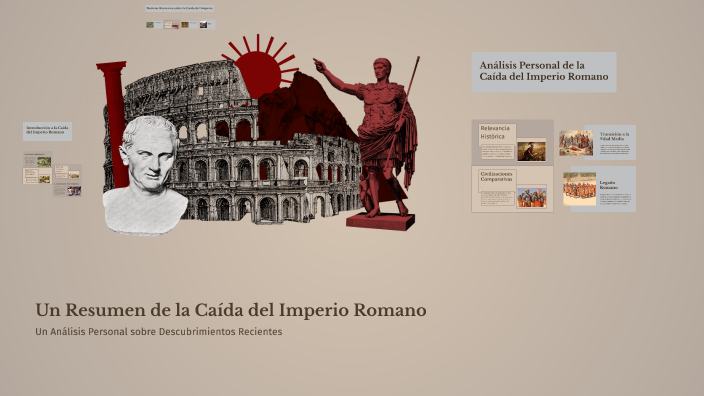Open the 'Análisis Personal de la Caída' topic
Screen dimensions: 704x396
click(x=544, y=72)
